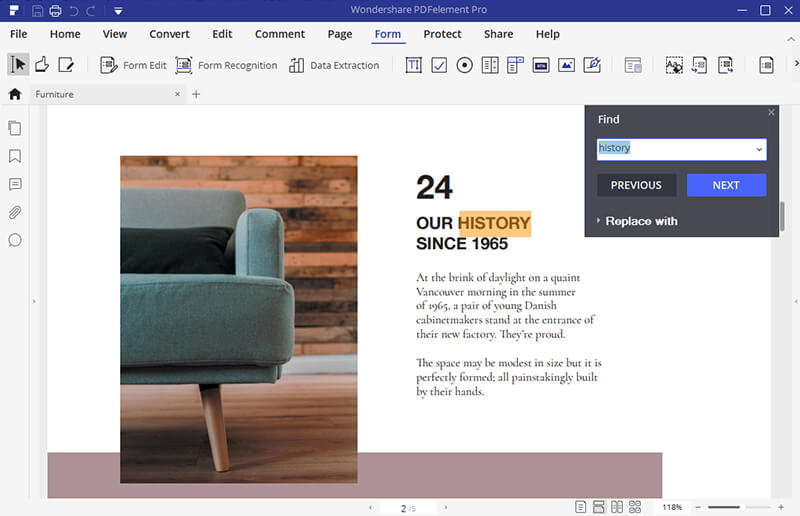Switch to the Convert tab
Viewport: 800px width, 516px height.
coord(169,34)
